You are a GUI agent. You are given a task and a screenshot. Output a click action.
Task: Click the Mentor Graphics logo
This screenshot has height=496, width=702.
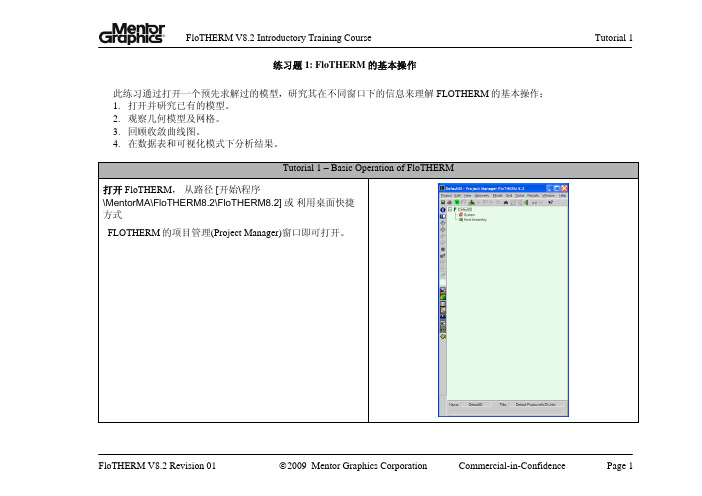coord(132,34)
